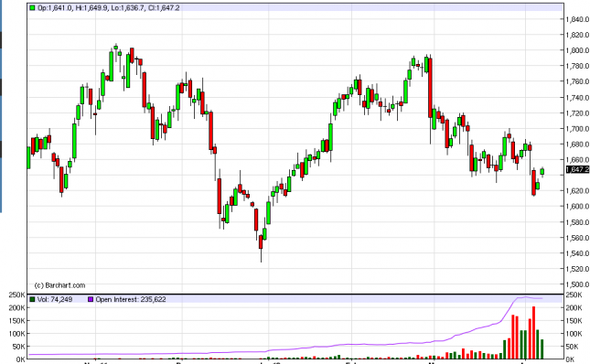
Task: Click the large red candle falling from 1,790
Action: tap(430, 88)
